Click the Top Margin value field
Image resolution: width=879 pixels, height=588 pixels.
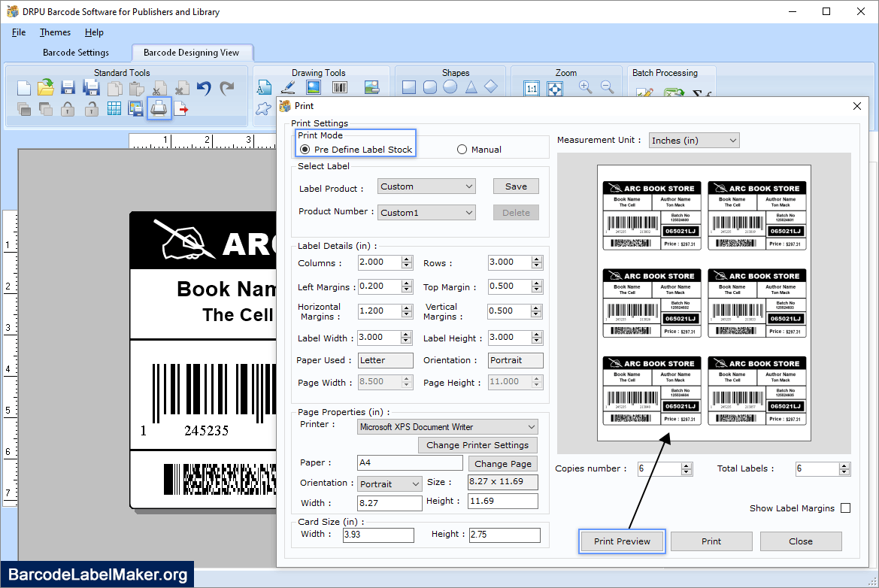(x=510, y=286)
